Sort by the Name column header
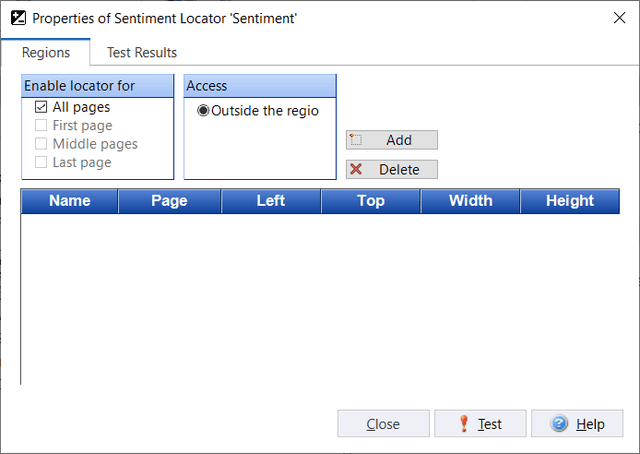Viewport: 640px width, 454px height. pyautogui.click(x=69, y=201)
